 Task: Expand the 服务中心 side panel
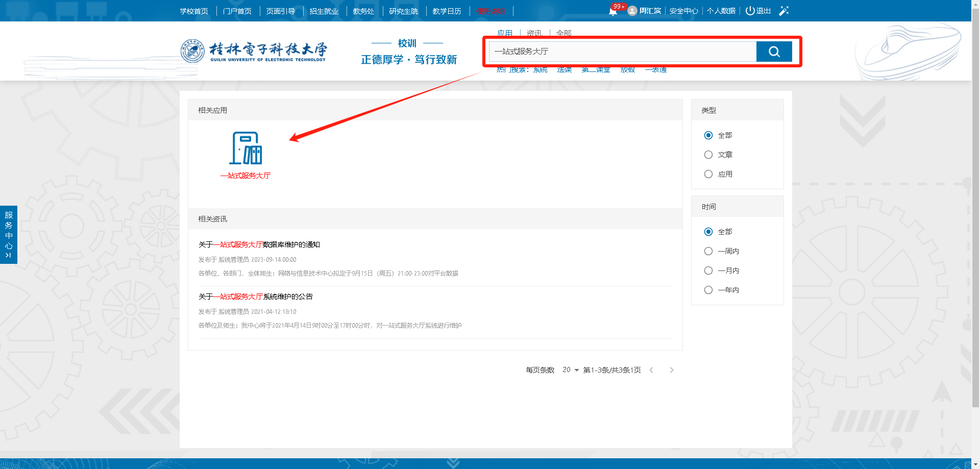(9, 235)
